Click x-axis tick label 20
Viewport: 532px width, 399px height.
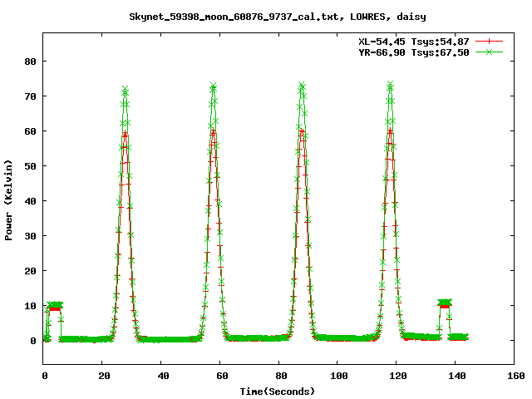[104, 376]
